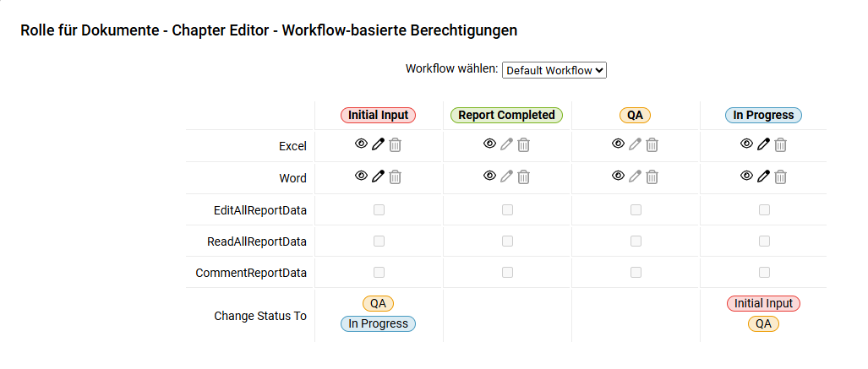This screenshot has height=369, width=868.
Task: Click the Excel trash icon under Report Completed
Action: [x=524, y=145]
